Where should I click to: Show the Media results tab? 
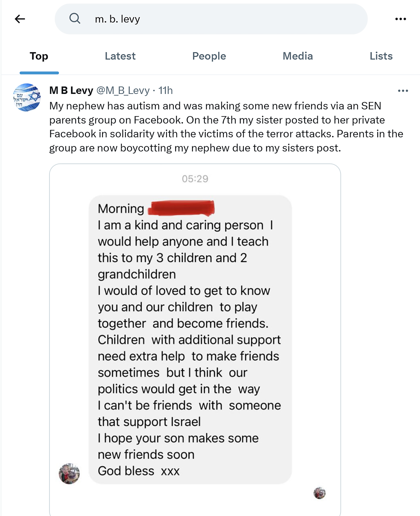point(297,56)
